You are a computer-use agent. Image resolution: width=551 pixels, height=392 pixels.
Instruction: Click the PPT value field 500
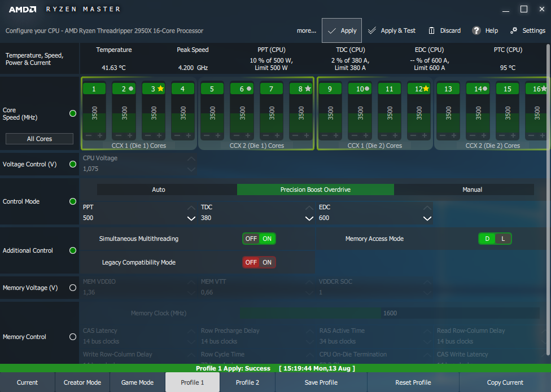[x=134, y=218]
